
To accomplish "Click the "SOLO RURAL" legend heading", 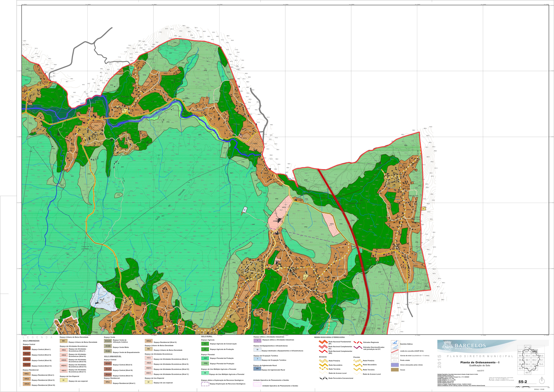I will (x=207, y=336).
